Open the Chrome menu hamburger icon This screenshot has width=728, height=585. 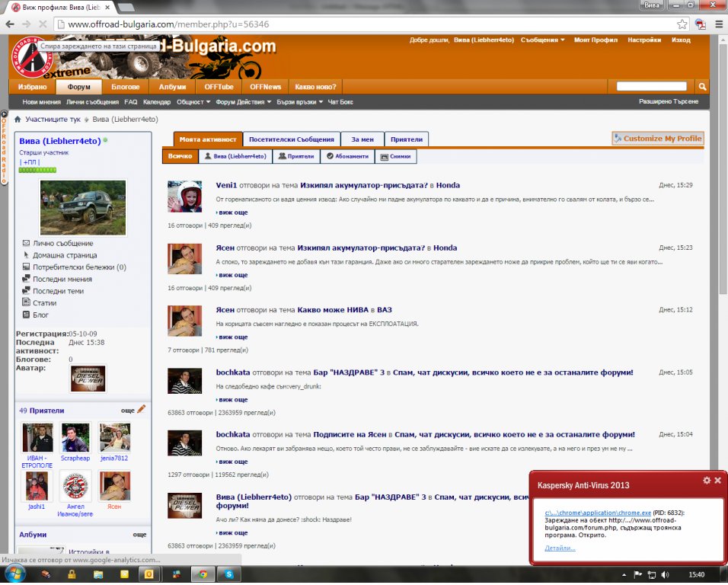coord(719,24)
